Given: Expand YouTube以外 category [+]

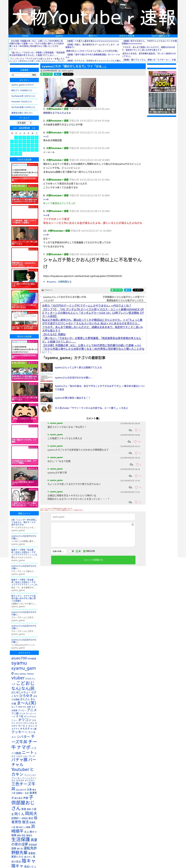Looking at the screenshot, I should click(33, 96).
